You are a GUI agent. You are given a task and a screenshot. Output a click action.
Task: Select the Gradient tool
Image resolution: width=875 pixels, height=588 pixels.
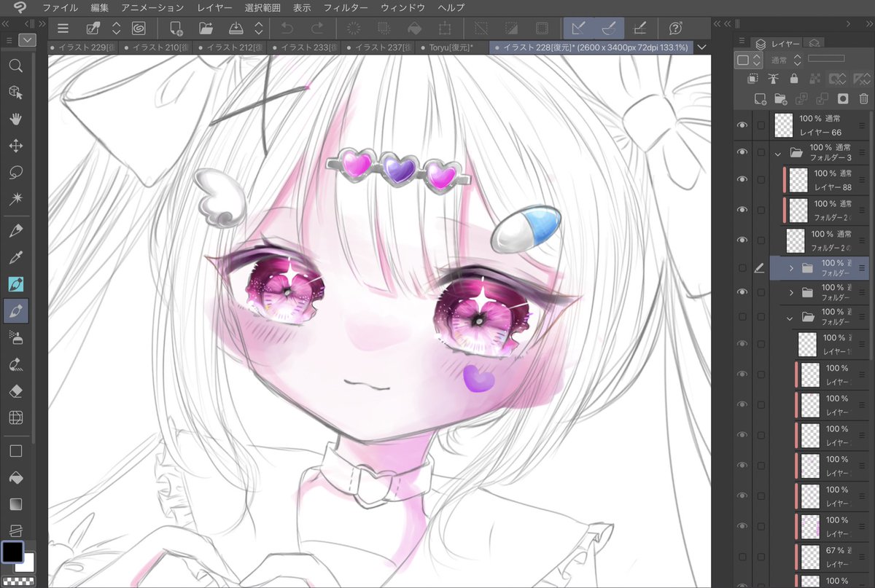coord(15,504)
